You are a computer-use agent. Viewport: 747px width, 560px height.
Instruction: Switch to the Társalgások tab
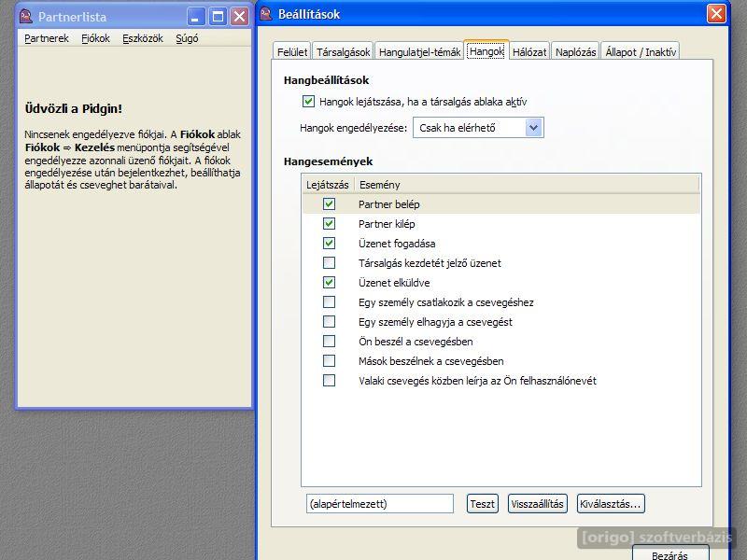pos(343,52)
